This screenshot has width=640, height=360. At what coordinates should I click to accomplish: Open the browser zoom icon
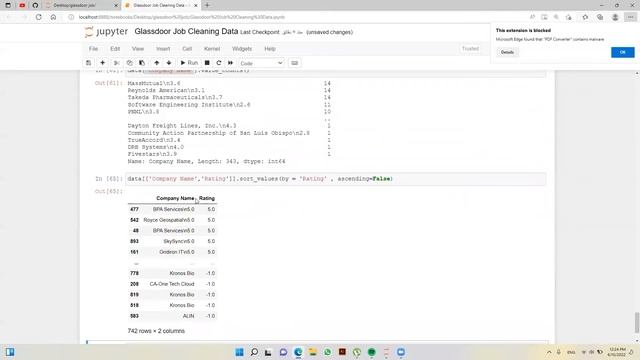(x=556, y=17)
